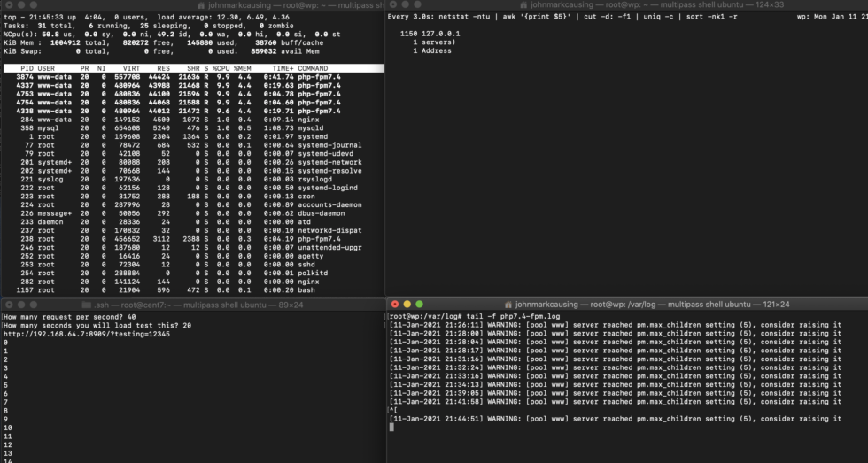
Task: Click the log warning at 21:31:16
Action: (615, 359)
